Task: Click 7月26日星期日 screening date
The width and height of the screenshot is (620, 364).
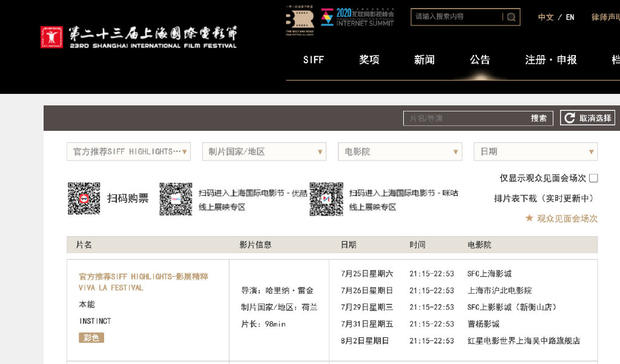Action: click(367, 290)
